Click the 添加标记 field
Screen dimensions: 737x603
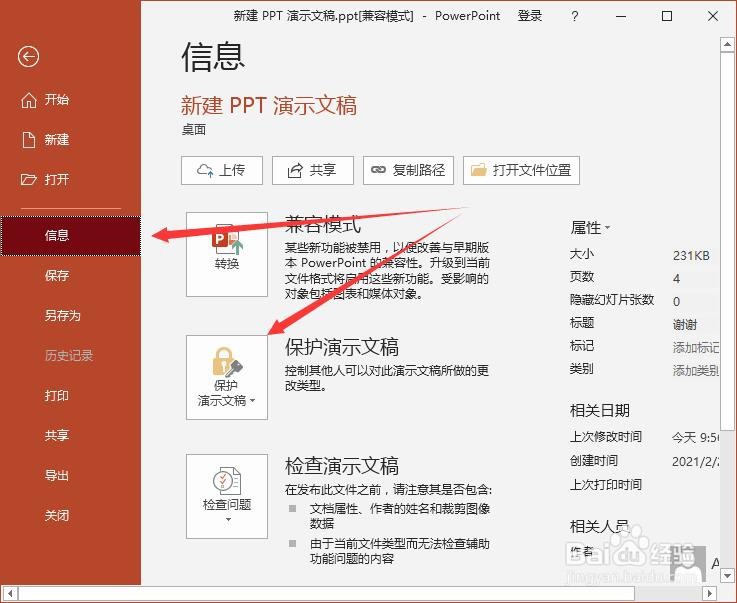[x=696, y=348]
